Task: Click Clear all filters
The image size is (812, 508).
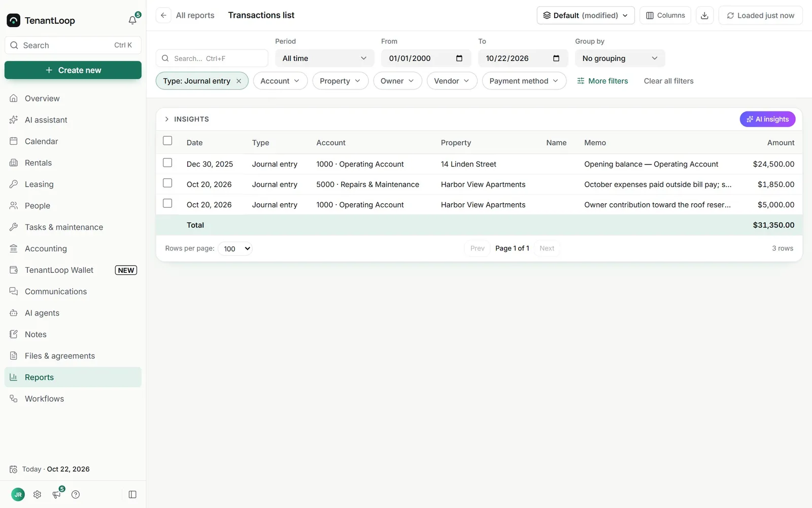Action: tap(668, 81)
